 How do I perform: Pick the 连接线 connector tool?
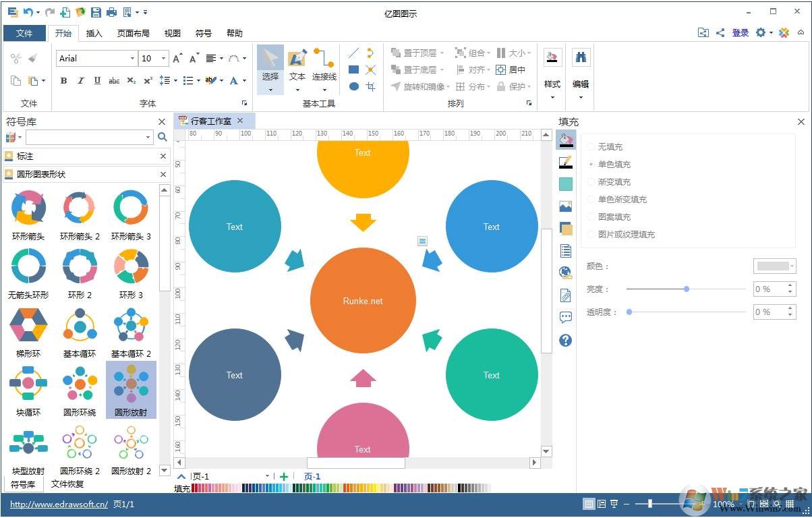pyautogui.click(x=324, y=67)
